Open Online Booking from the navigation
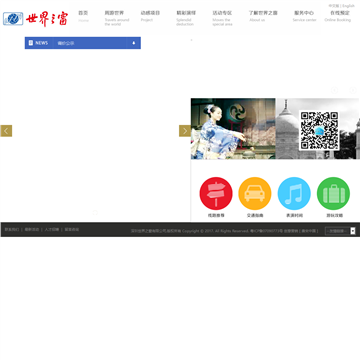 pyautogui.click(x=338, y=16)
